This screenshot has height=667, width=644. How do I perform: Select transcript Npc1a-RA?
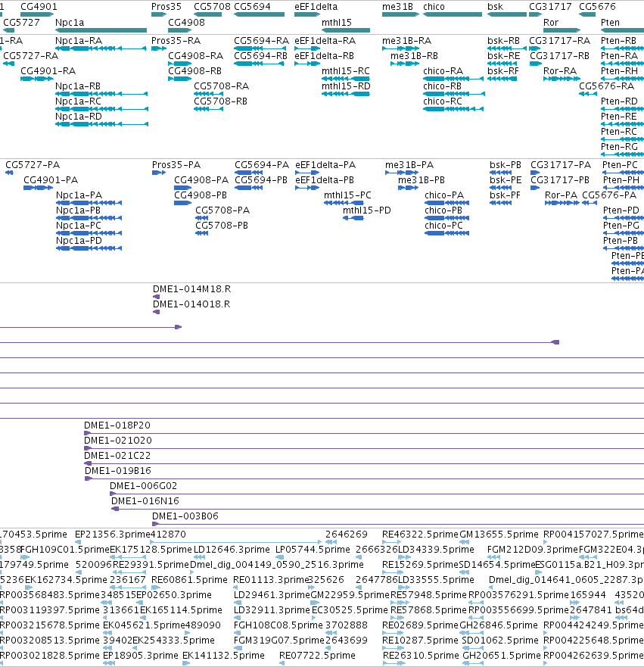[101, 48]
